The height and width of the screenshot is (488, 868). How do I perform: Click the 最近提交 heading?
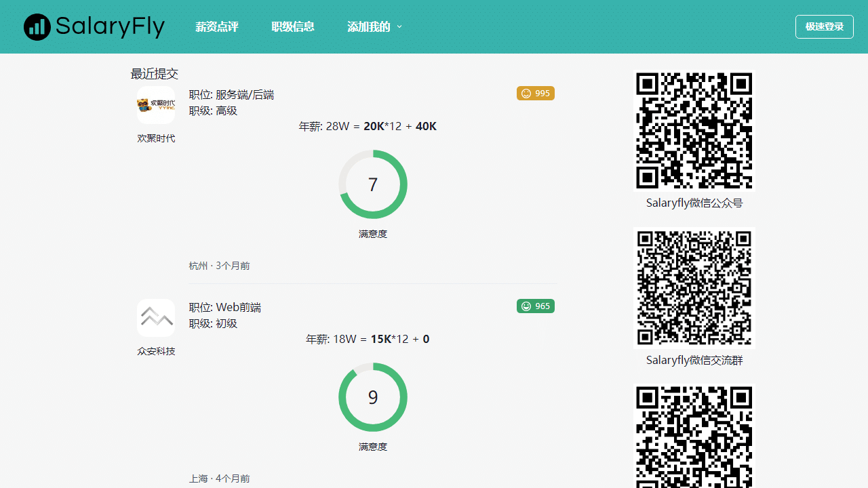point(155,74)
